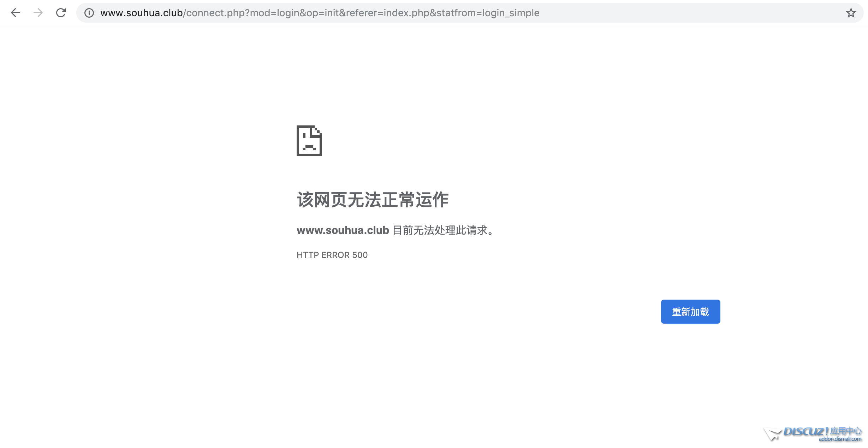This screenshot has height=448, width=868.
Task: Click the 该网页无法正常运作 heading
Action: pos(373,200)
